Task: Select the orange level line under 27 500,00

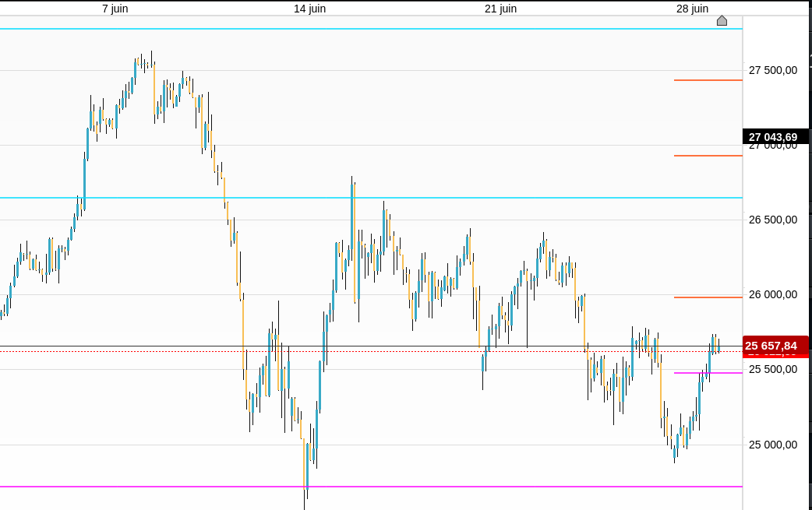Action: 708,80
